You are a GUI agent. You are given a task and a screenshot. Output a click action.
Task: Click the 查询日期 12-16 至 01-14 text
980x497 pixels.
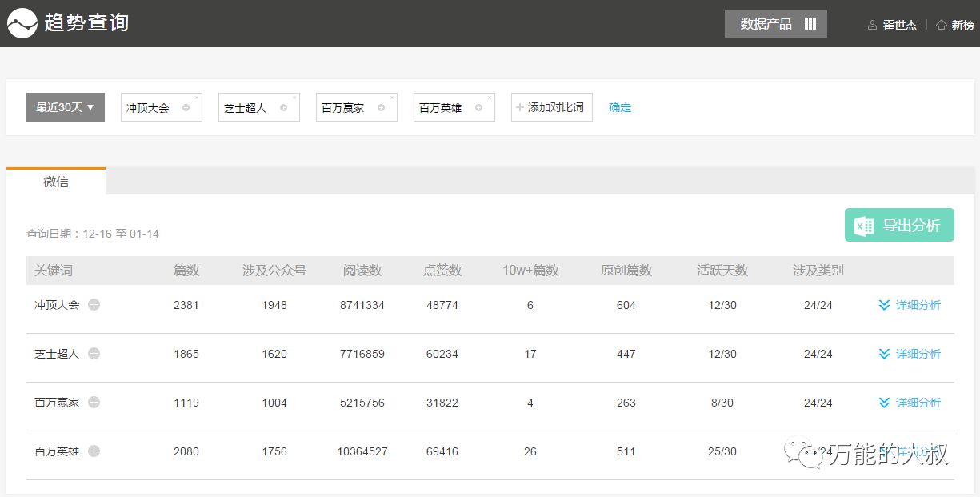(93, 234)
